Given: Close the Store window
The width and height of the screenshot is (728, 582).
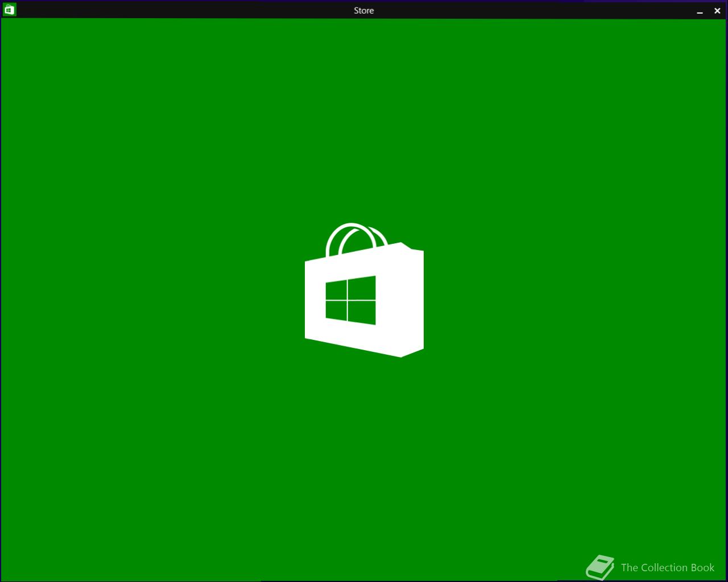Looking at the screenshot, I should pos(717,11).
